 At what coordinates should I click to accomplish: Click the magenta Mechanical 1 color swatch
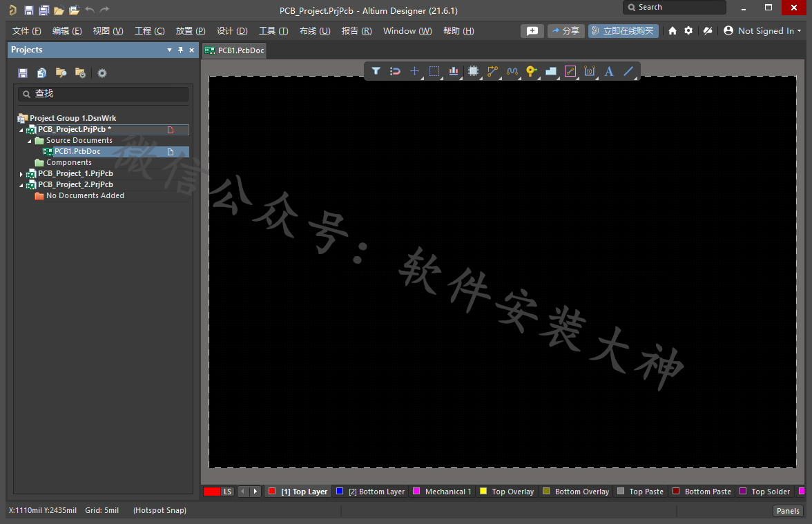pyautogui.click(x=416, y=491)
